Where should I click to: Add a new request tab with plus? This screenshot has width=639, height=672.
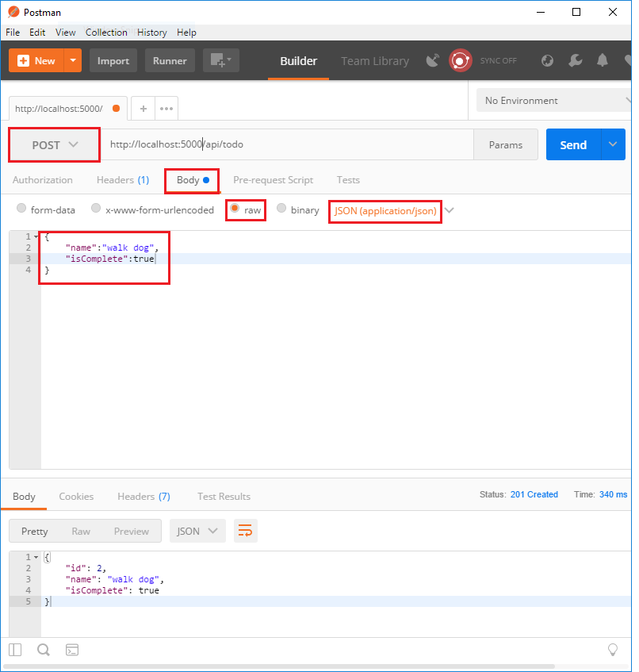coord(143,109)
